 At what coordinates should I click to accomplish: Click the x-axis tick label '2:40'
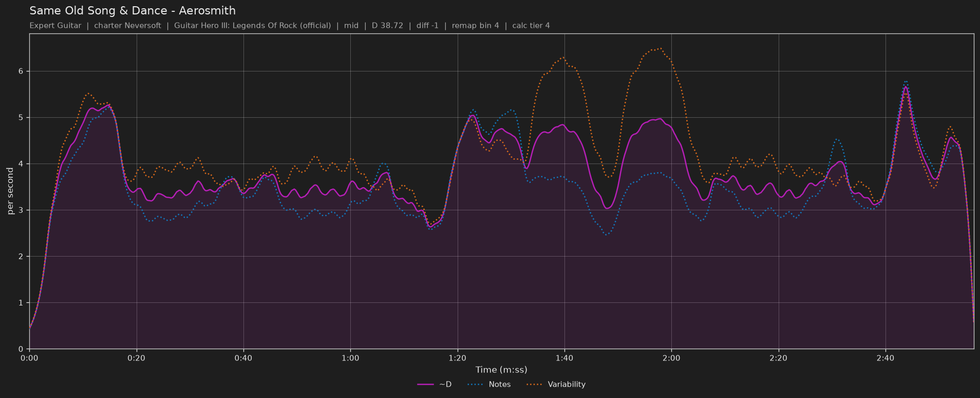click(885, 358)
